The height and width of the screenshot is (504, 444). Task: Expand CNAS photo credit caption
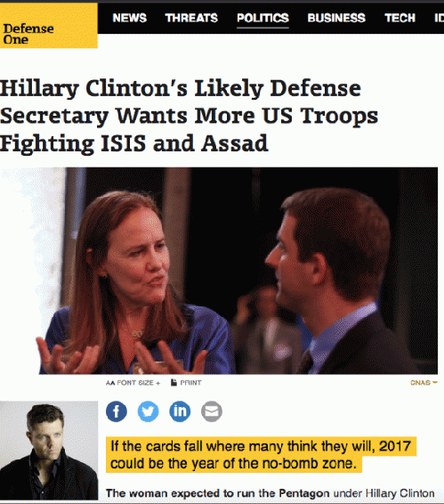[424, 383]
